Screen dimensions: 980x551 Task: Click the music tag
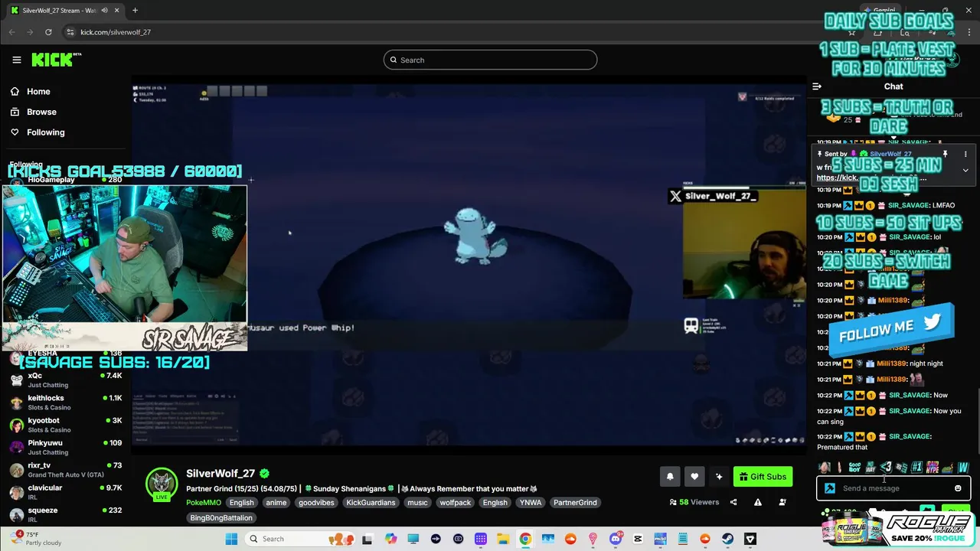click(417, 503)
